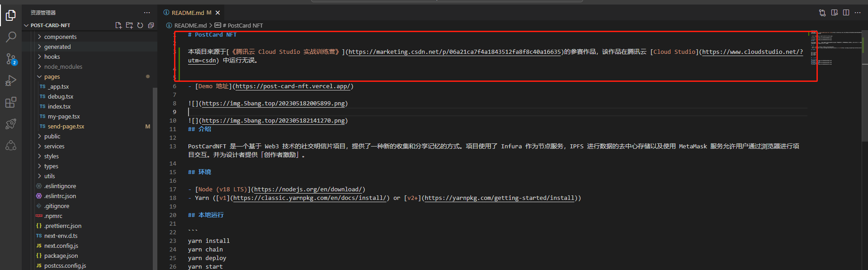Expand the public folder

click(52, 136)
